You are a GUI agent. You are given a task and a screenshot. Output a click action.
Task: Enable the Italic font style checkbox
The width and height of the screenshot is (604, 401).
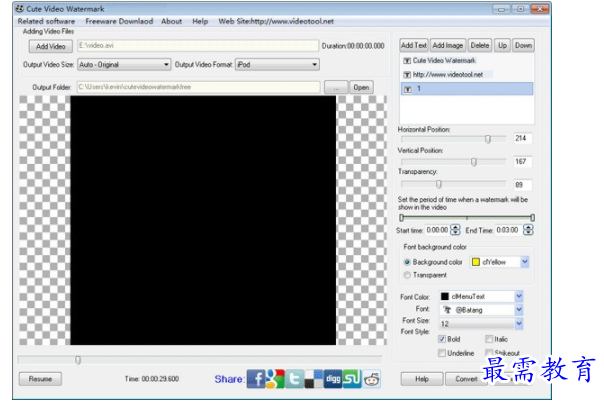[x=489, y=339]
